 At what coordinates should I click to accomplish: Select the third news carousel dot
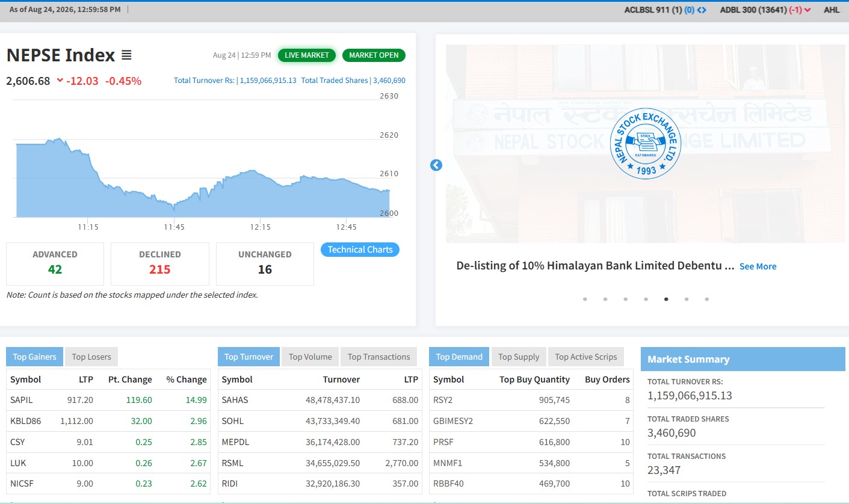click(x=626, y=299)
